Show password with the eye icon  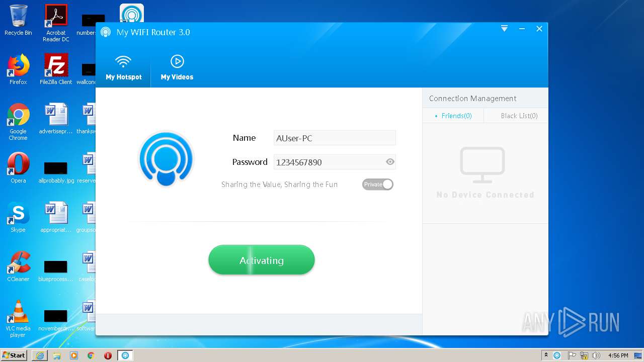tap(390, 162)
